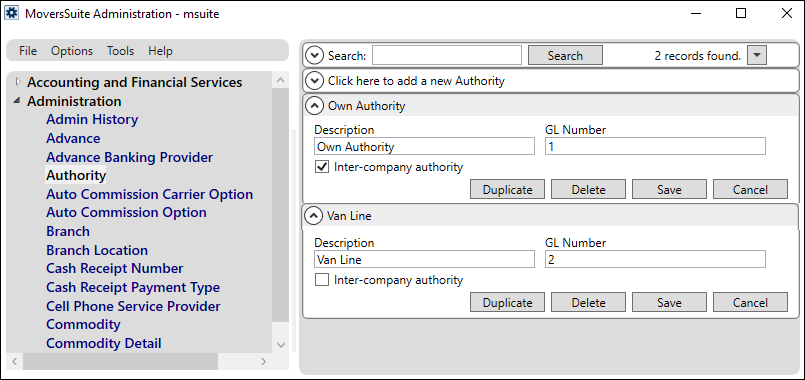
Task: Cancel changes to Own Authority record
Action: (750, 189)
